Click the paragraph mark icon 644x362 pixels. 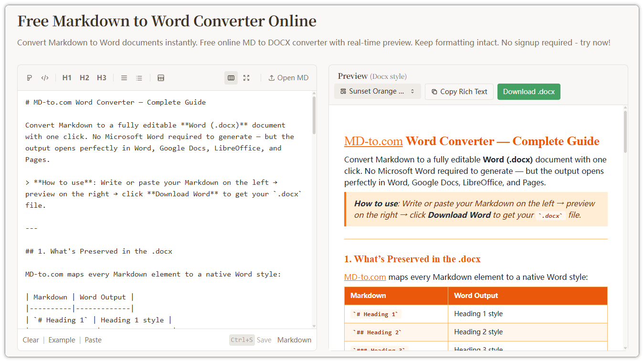click(x=29, y=77)
